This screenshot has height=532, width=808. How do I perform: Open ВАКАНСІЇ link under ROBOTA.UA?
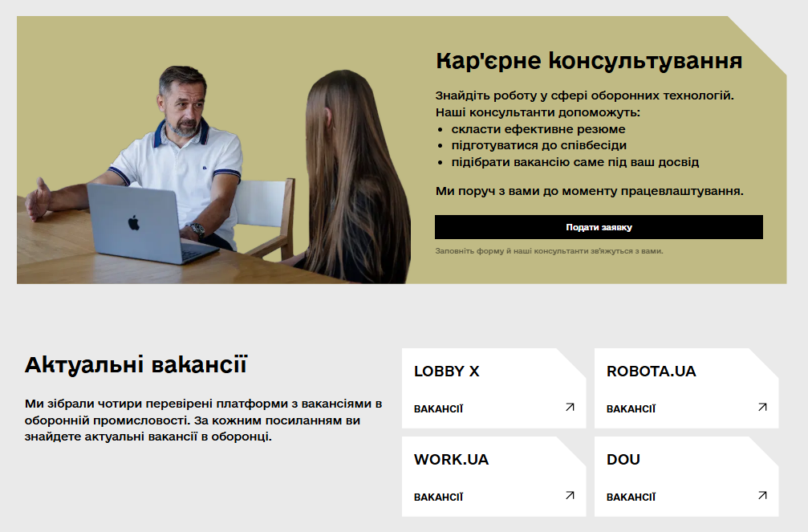(x=631, y=408)
